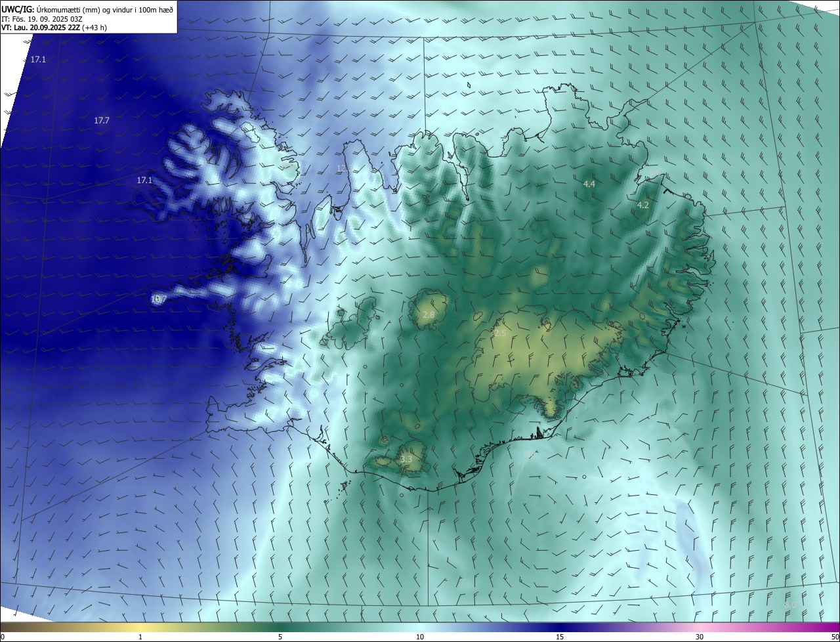This screenshot has width=840, height=642.
Task: Click the '30' tick on the color scale
Action: 700,637
